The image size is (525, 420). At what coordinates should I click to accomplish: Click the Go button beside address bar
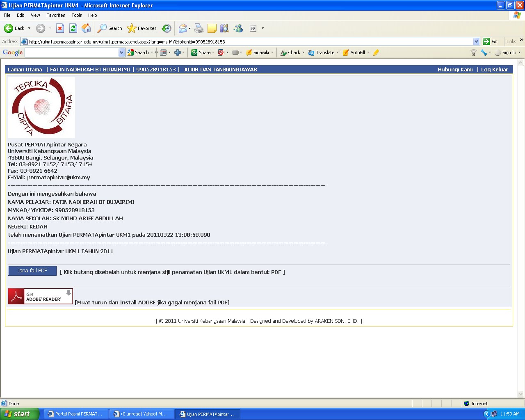pos(491,41)
